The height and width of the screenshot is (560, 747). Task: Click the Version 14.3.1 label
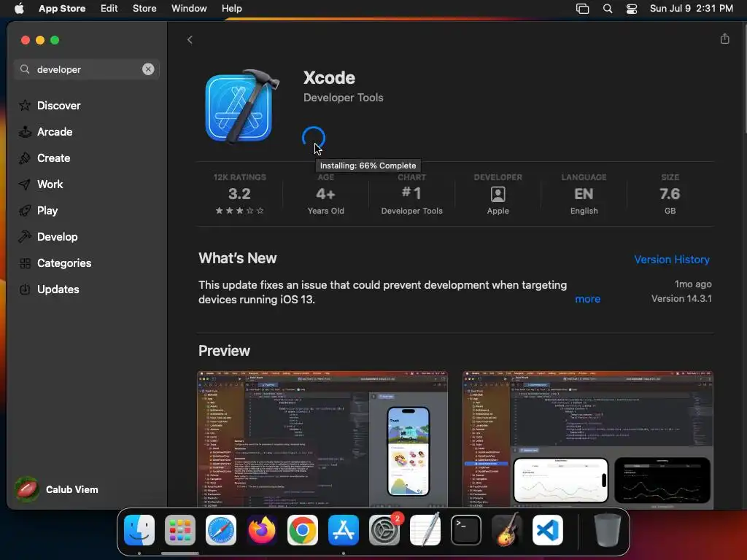tap(681, 298)
